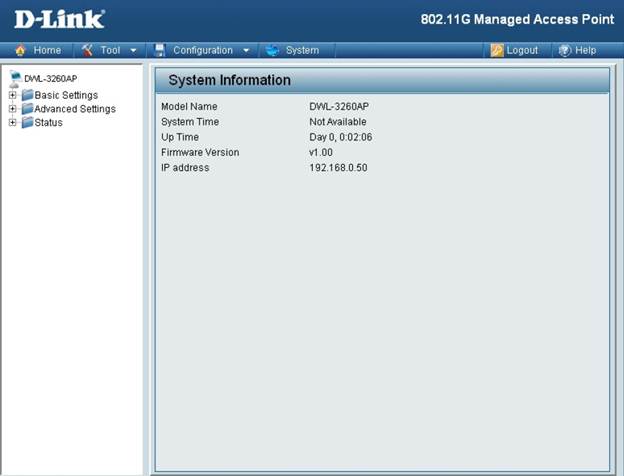Expand the Advanced Settings tree node
The height and width of the screenshot is (476, 624).
(x=12, y=109)
